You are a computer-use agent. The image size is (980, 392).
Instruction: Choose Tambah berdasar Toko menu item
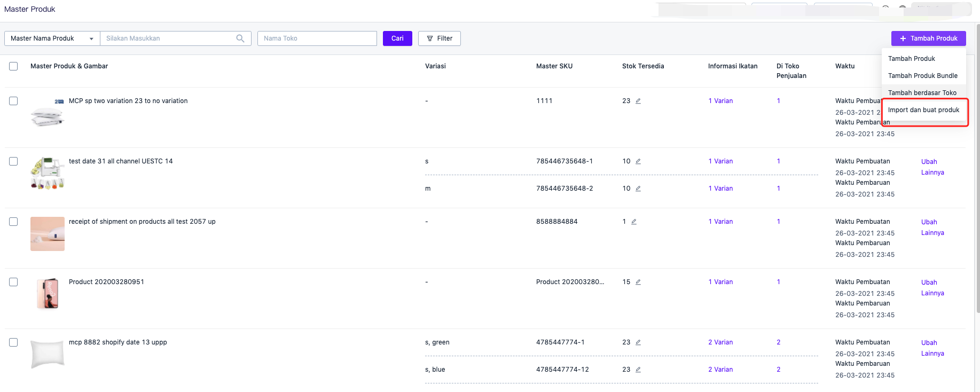[923, 93]
